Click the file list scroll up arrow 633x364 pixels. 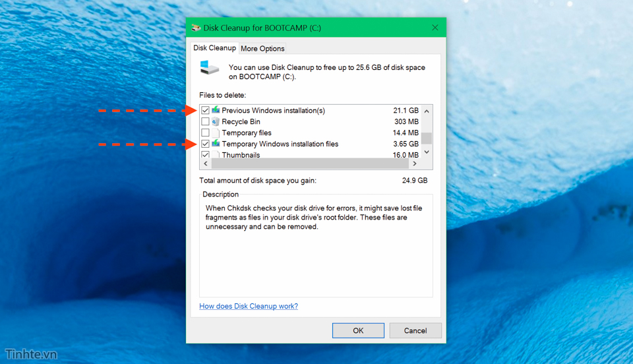(427, 111)
